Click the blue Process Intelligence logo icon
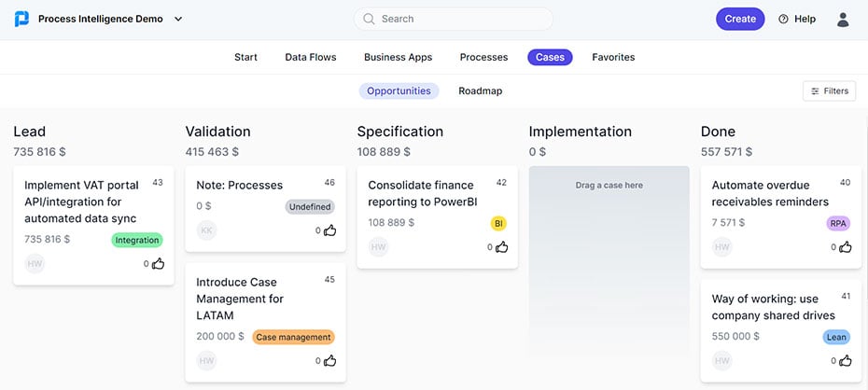The image size is (868, 390). click(21, 19)
